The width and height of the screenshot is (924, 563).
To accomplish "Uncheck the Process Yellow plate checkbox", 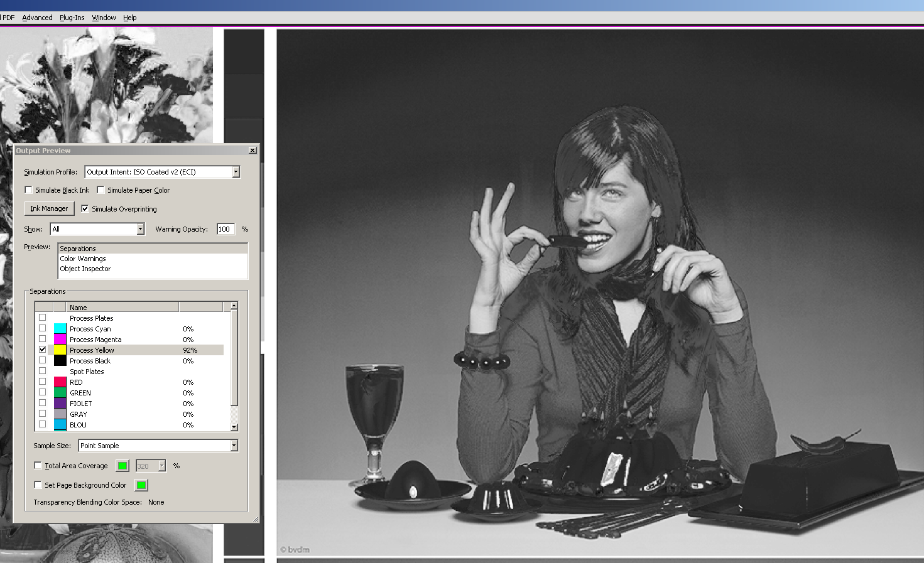I will tap(43, 350).
